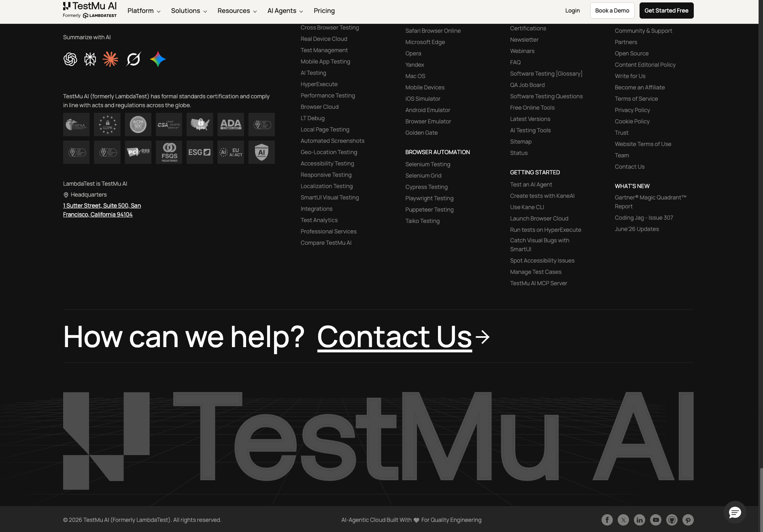Image resolution: width=763 pixels, height=532 pixels.
Task: Open SmartUI Visual Testing link
Action: point(329,197)
